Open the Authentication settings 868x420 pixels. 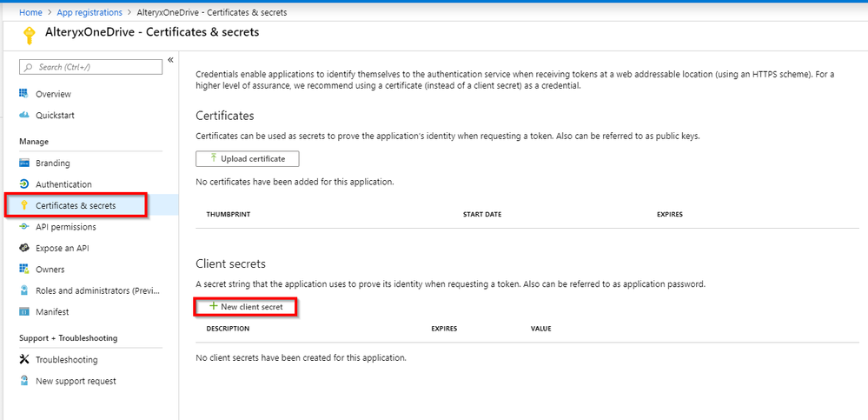(63, 184)
